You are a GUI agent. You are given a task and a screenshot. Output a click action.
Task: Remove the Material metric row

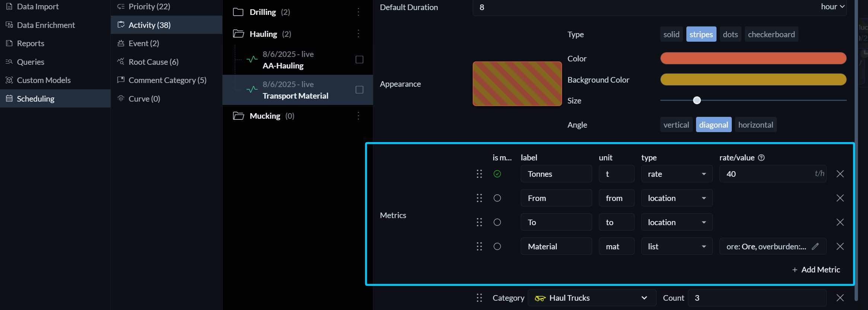click(840, 246)
